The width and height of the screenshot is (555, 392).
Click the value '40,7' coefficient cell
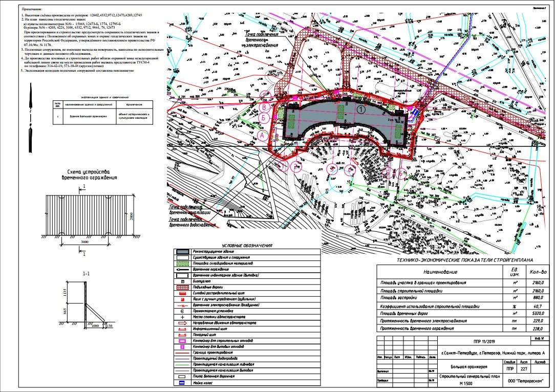pyautogui.click(x=537, y=307)
